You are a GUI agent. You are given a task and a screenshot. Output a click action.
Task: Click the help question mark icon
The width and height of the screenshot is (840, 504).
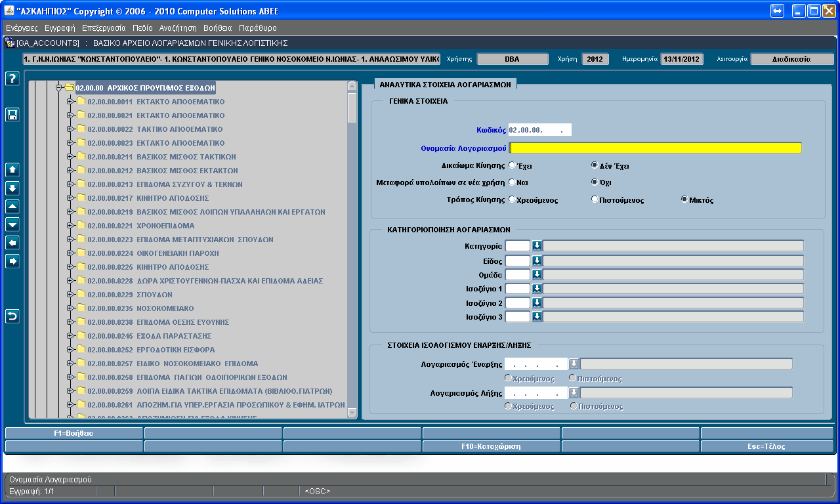12,78
